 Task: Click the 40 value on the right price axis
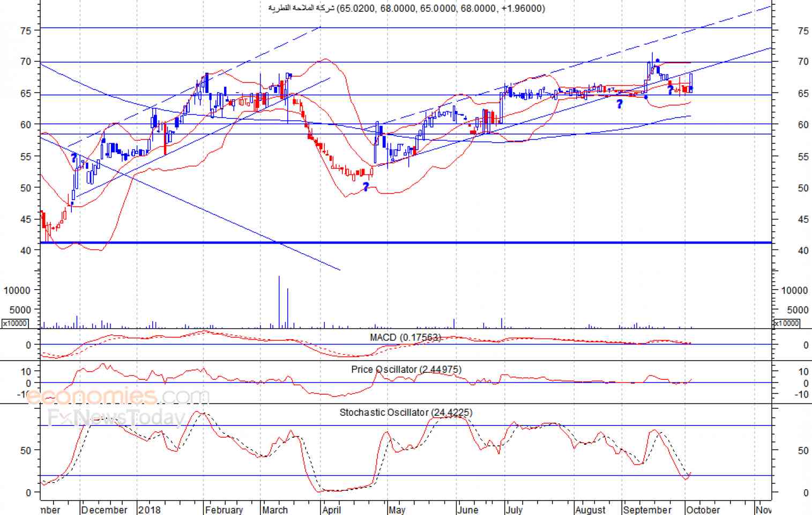tap(803, 251)
